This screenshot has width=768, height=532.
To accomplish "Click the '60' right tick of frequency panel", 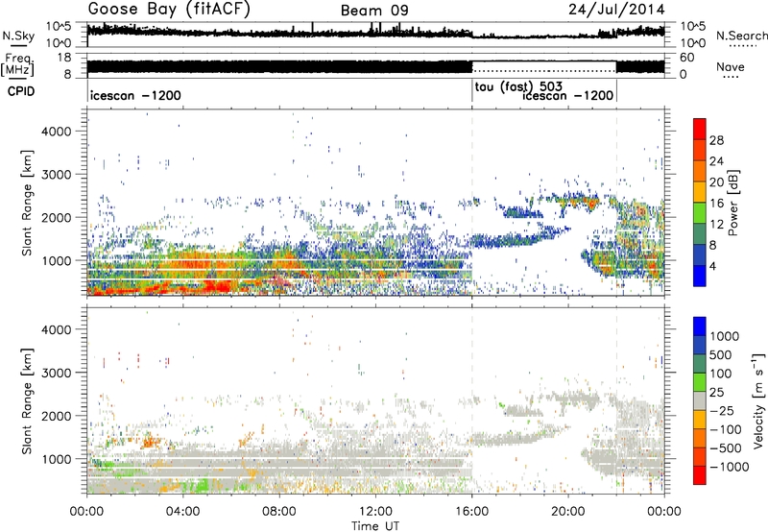I will pyautogui.click(x=686, y=58).
